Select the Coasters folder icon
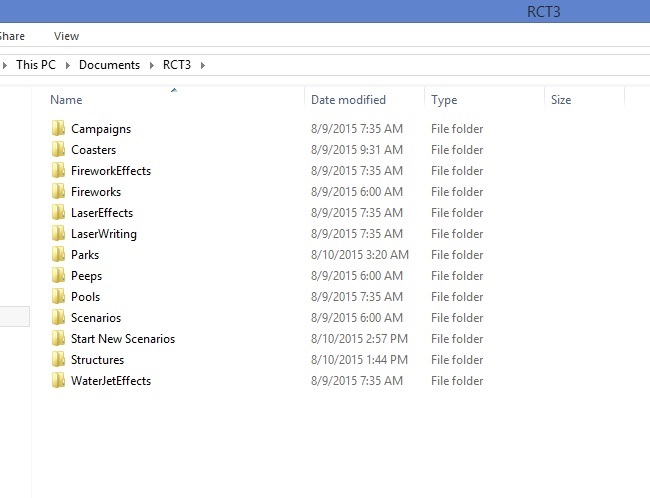Image resolution: width=650 pixels, height=498 pixels. pyautogui.click(x=58, y=150)
